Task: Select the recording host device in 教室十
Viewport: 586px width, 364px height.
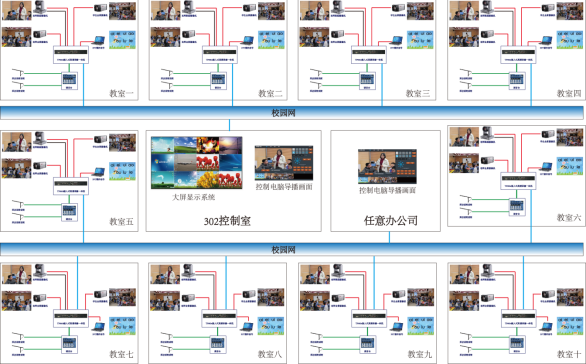Action: pos(518,316)
